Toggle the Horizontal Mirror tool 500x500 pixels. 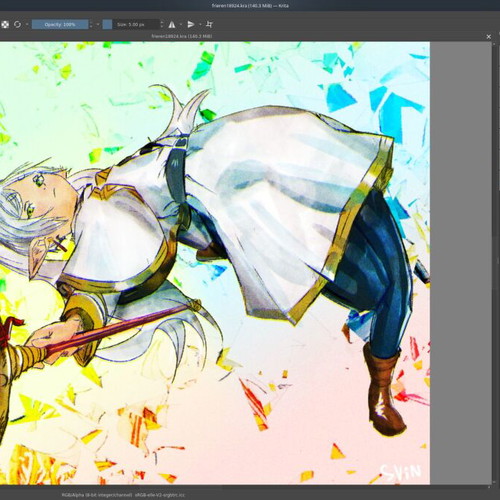coord(172,24)
